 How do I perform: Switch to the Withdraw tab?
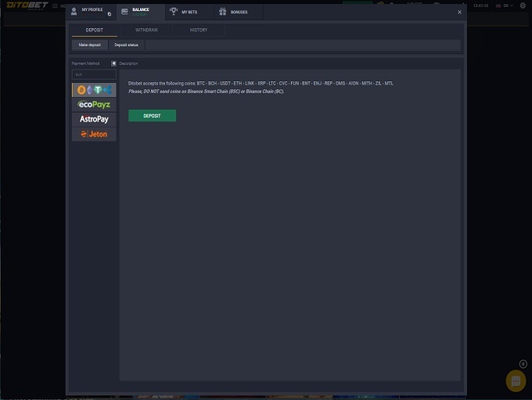[146, 30]
